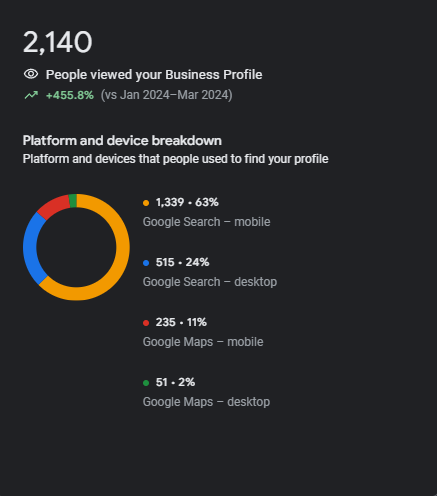Select the blue segment of the donut chart
The image size is (437, 496).
[30, 248]
